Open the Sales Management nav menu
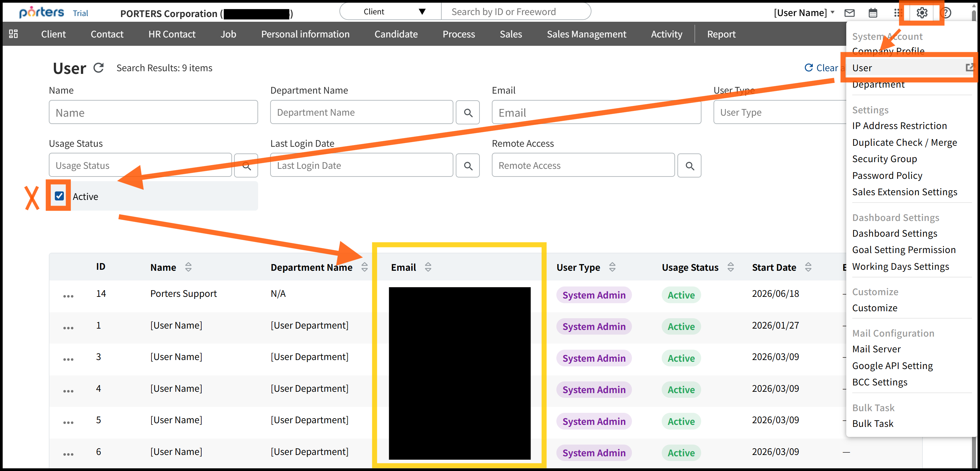 pyautogui.click(x=586, y=34)
